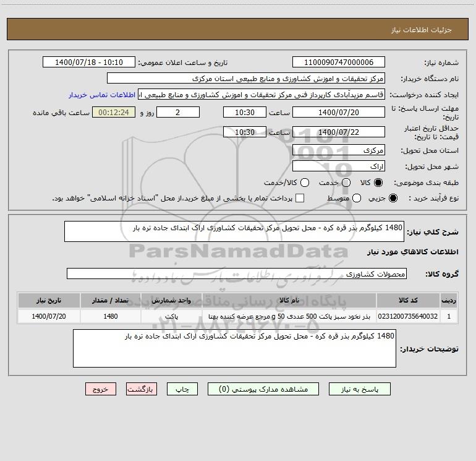The height and width of the screenshot is (461, 476).
Task: Click the بازگشت back button
Action: click(x=142, y=389)
